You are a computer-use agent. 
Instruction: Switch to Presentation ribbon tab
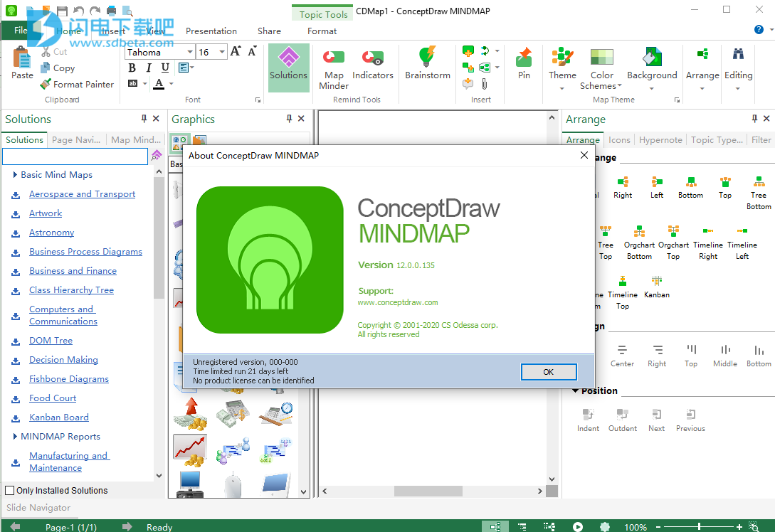click(211, 31)
